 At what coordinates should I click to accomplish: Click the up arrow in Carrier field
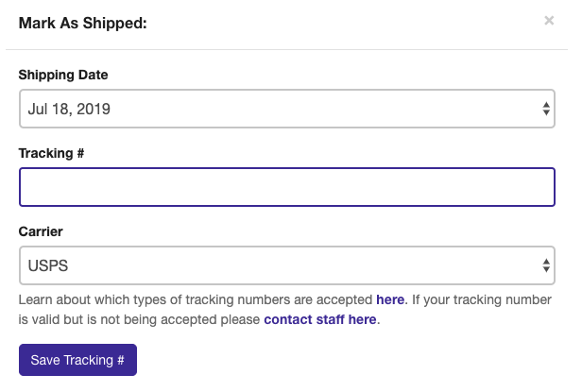[546, 261]
